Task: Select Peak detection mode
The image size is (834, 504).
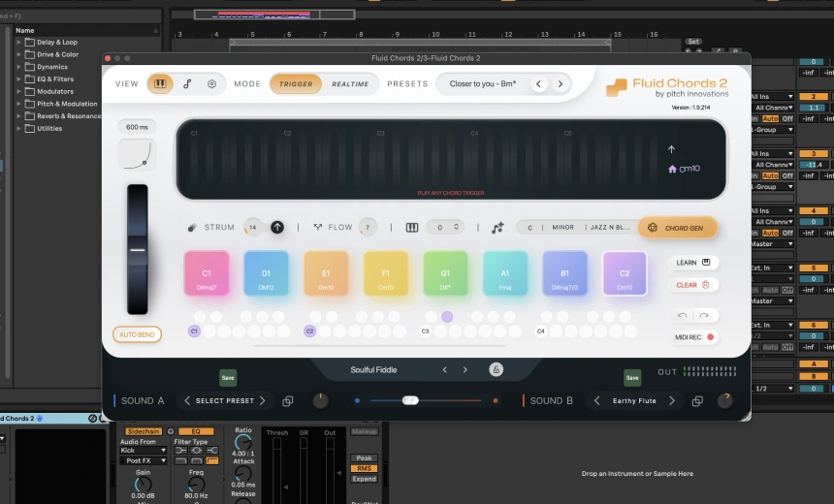Action: tap(365, 457)
